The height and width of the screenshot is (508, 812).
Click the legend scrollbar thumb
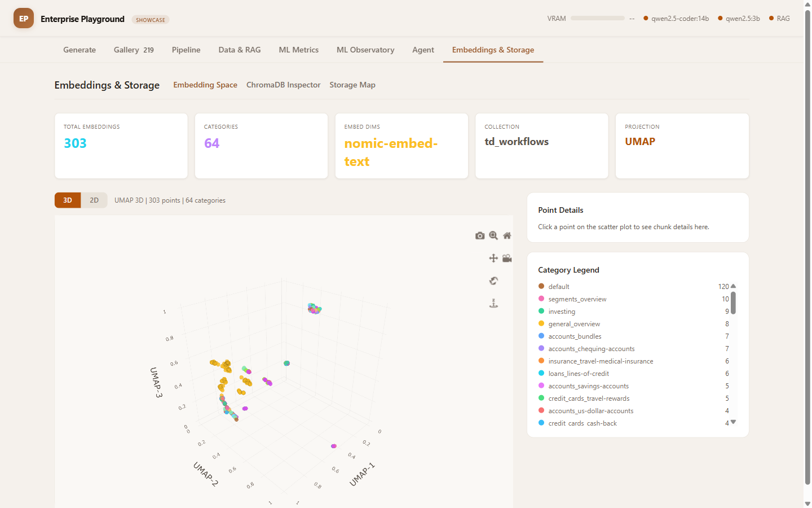click(x=733, y=303)
